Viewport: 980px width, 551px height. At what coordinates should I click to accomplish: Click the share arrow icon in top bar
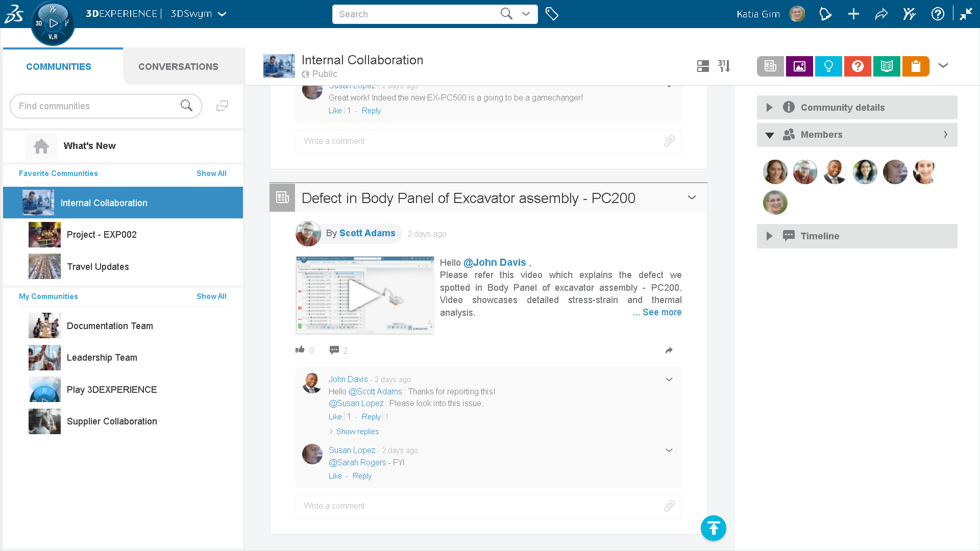click(x=881, y=14)
